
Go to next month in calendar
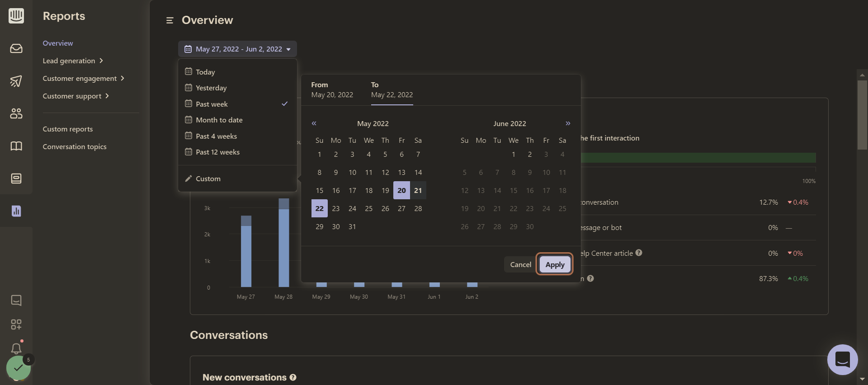click(x=568, y=123)
